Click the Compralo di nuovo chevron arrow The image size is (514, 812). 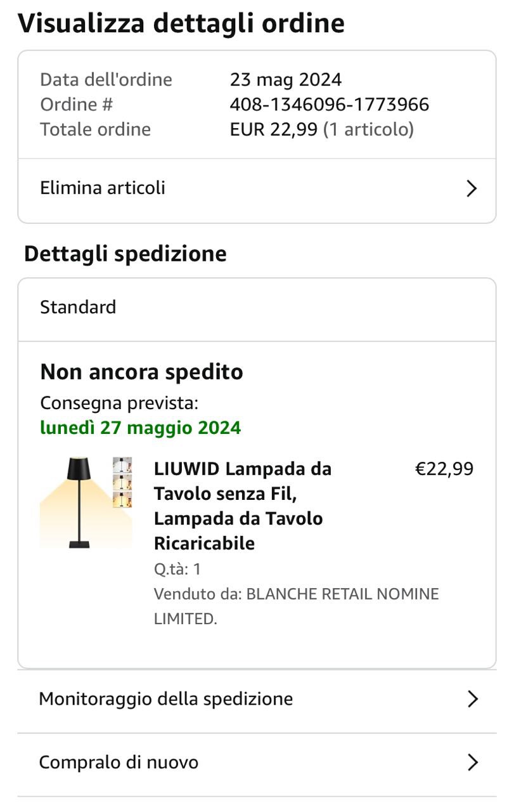coord(472,762)
